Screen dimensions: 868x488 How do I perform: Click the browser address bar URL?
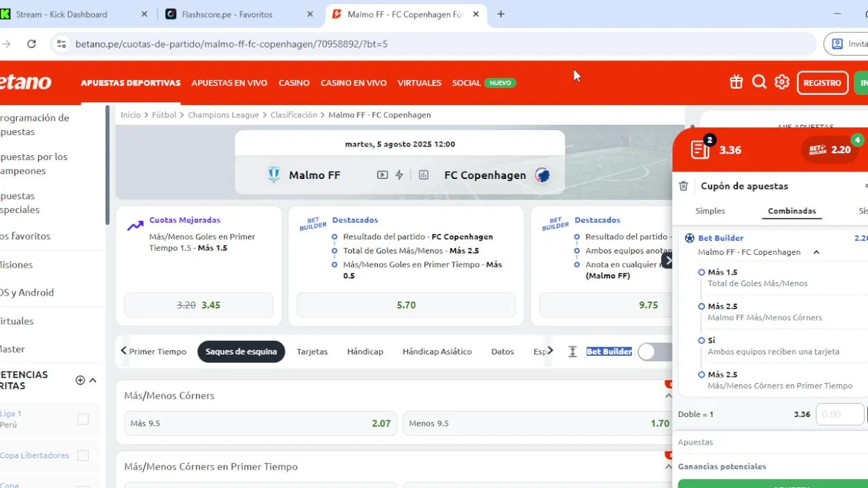pos(231,44)
